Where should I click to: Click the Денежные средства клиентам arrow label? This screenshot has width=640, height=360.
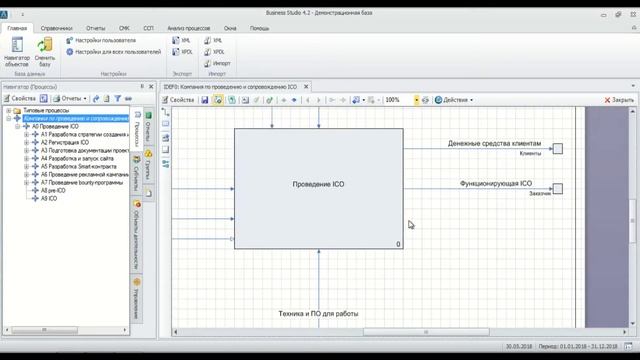pyautogui.click(x=494, y=144)
